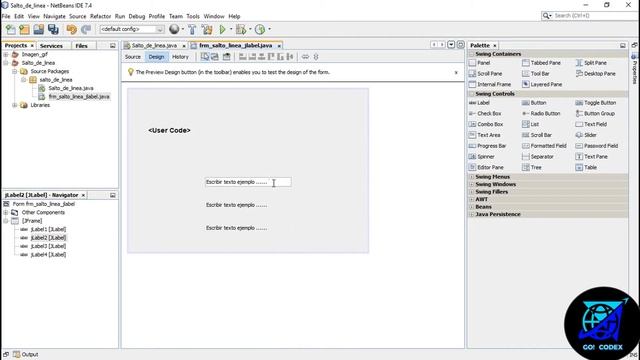Click the Preview Design icon
This screenshot has width=640, height=360.
pyautogui.click(x=227, y=57)
